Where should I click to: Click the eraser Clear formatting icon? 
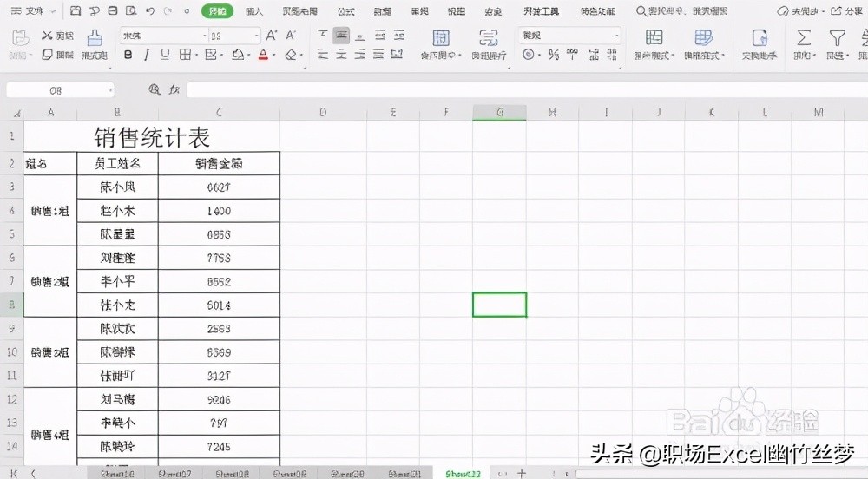(x=291, y=55)
